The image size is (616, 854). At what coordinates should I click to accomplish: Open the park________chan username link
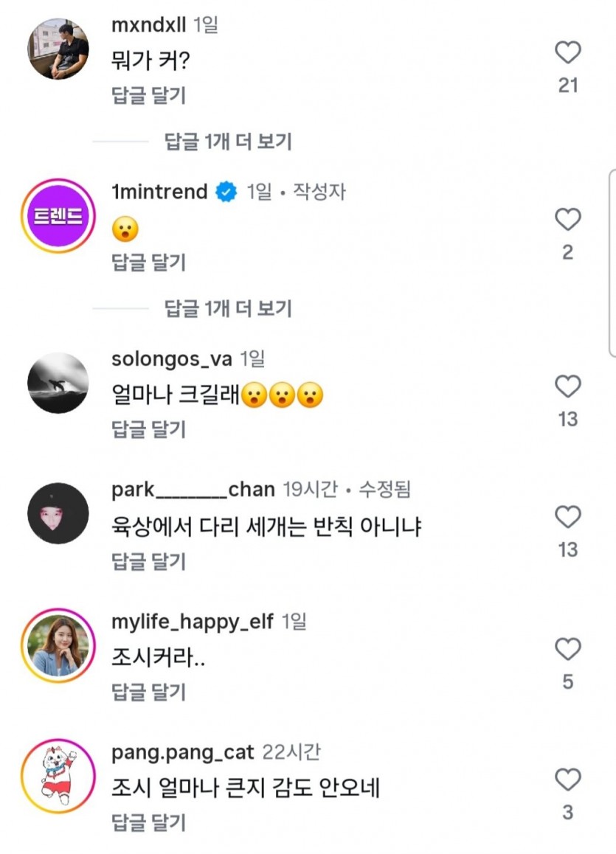pos(193,490)
